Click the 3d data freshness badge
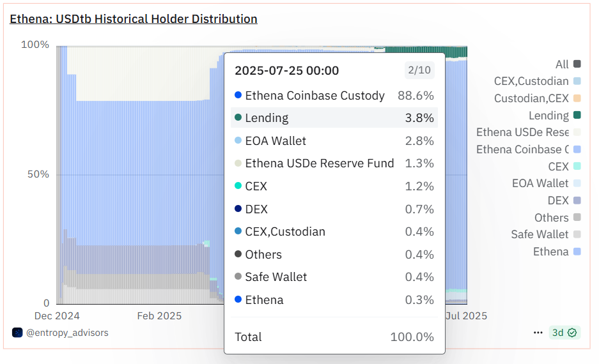The width and height of the screenshot is (599, 364). click(x=557, y=333)
